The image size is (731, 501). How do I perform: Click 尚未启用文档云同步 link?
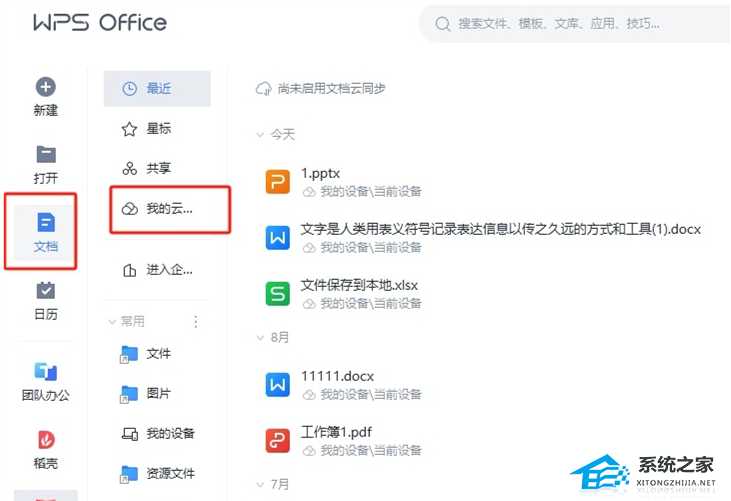coord(331,89)
